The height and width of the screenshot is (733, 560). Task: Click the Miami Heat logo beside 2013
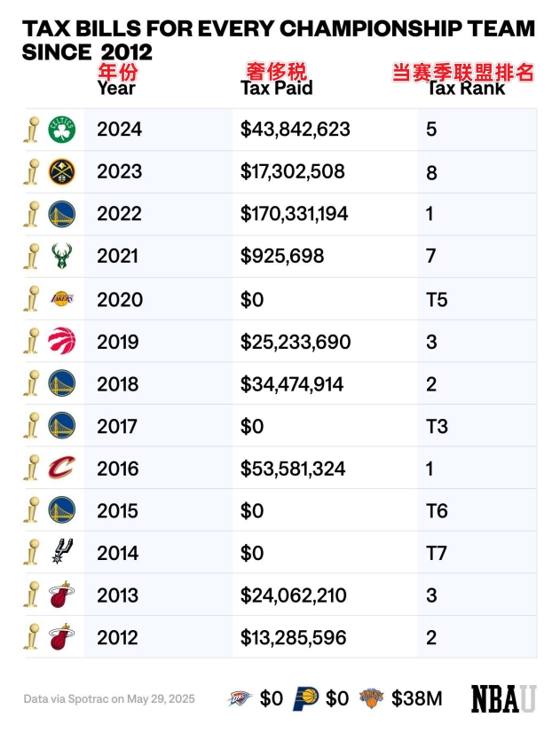(x=62, y=595)
